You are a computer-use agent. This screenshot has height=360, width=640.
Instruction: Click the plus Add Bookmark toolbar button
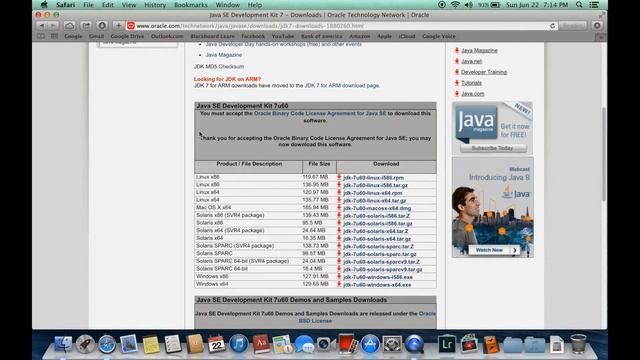click(118, 26)
